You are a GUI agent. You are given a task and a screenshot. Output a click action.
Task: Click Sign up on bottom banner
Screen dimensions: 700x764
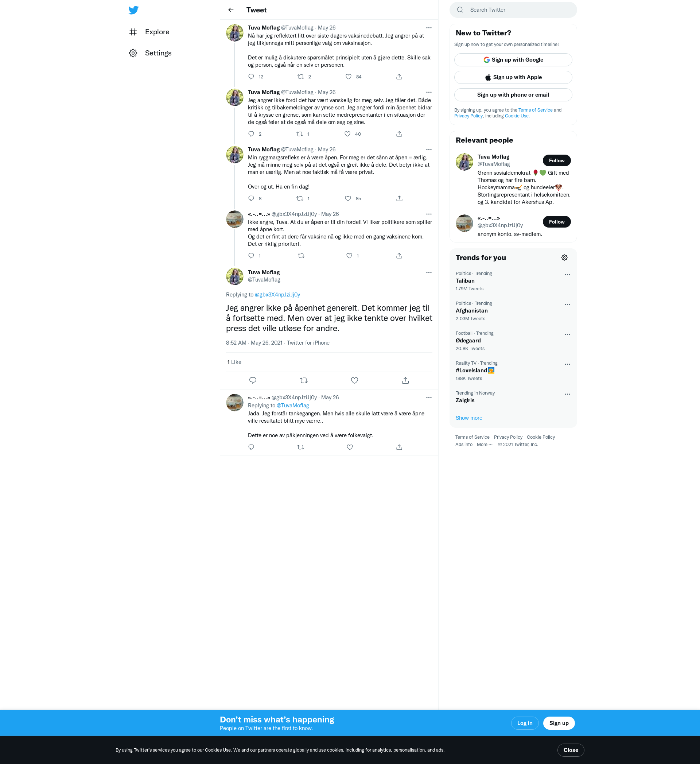click(x=559, y=723)
